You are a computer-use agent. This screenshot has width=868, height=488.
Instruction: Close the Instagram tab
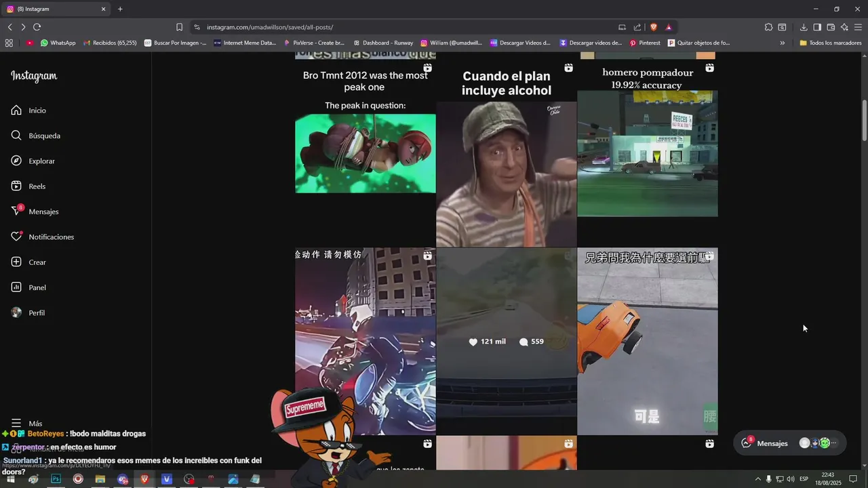point(104,9)
